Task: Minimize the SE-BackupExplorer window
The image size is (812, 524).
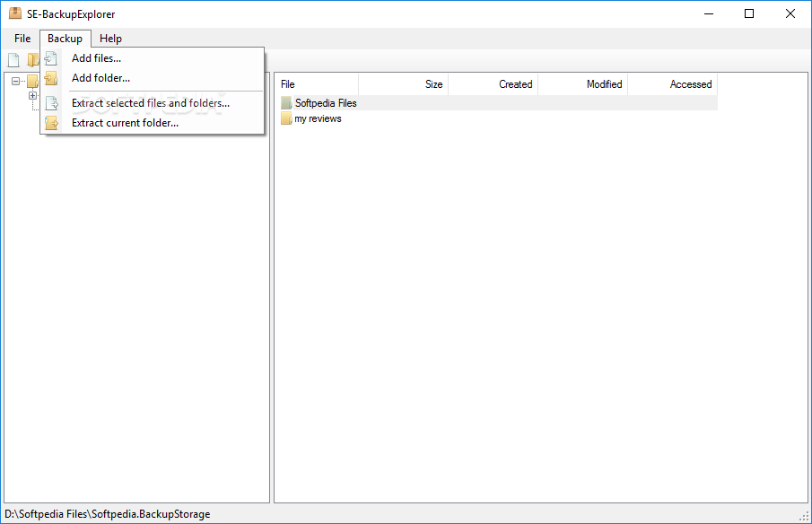Action: (709, 13)
